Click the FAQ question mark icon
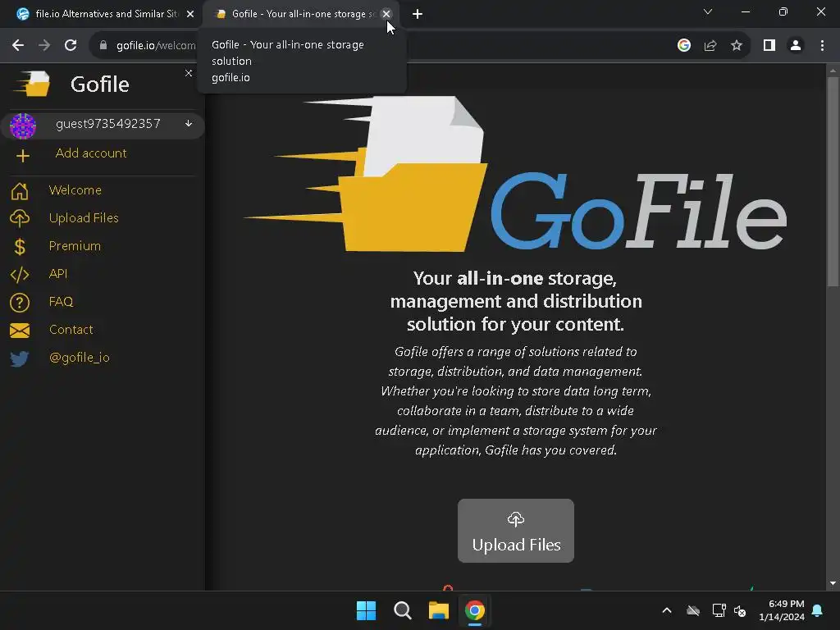Screen dimensions: 840x630 tap(20, 302)
